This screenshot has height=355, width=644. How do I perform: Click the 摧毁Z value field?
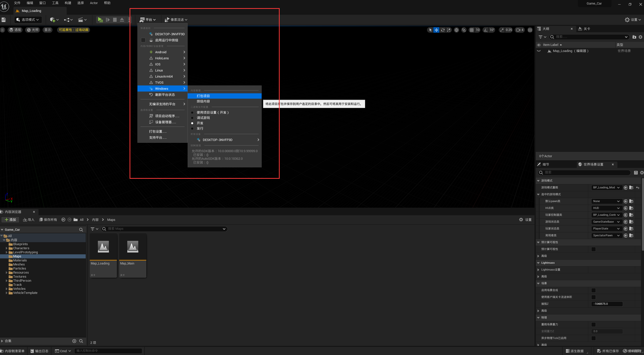(x=607, y=304)
